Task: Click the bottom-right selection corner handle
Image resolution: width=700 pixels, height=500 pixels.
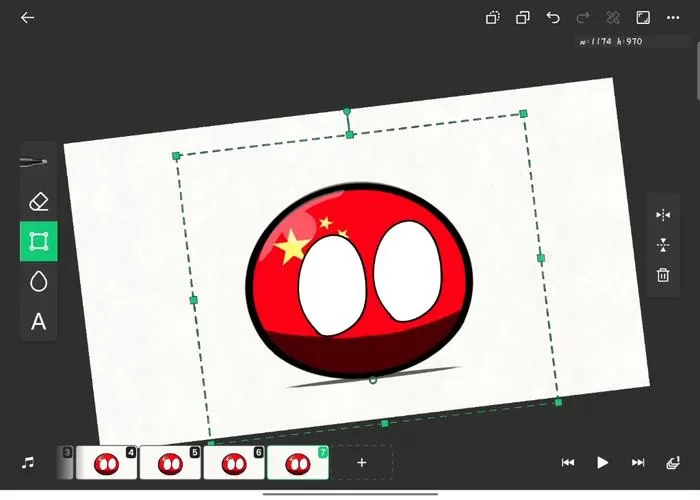Action: pos(558,402)
